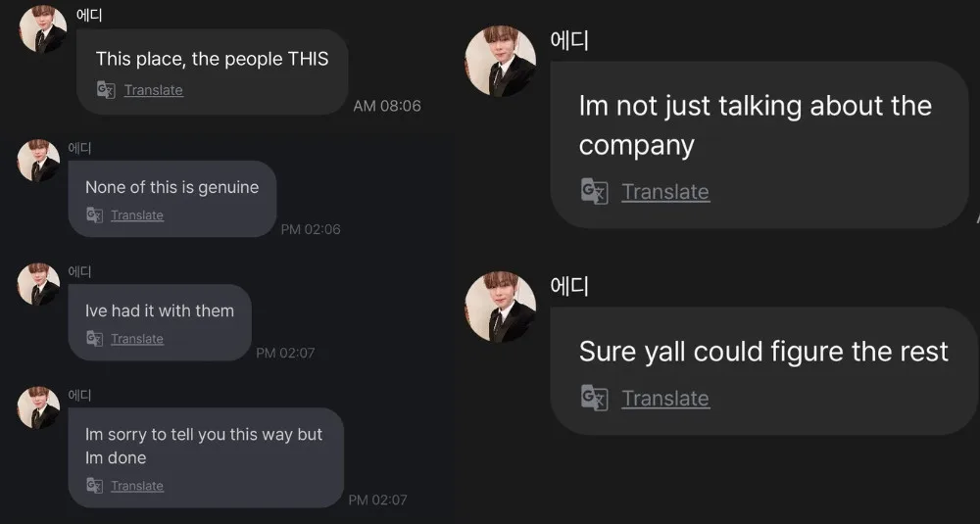Click the translate icon under "Im not just talking about the company"
This screenshot has height=524, width=980.
click(x=595, y=191)
